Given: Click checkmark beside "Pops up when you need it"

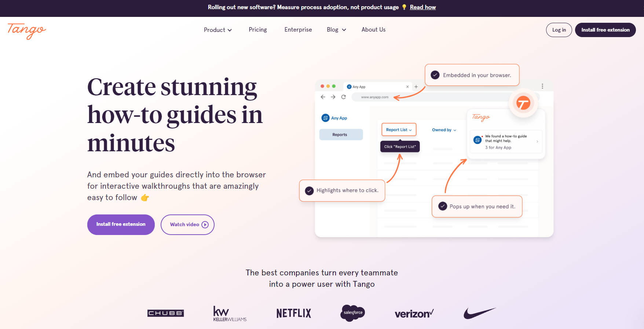Looking at the screenshot, I should coord(443,206).
